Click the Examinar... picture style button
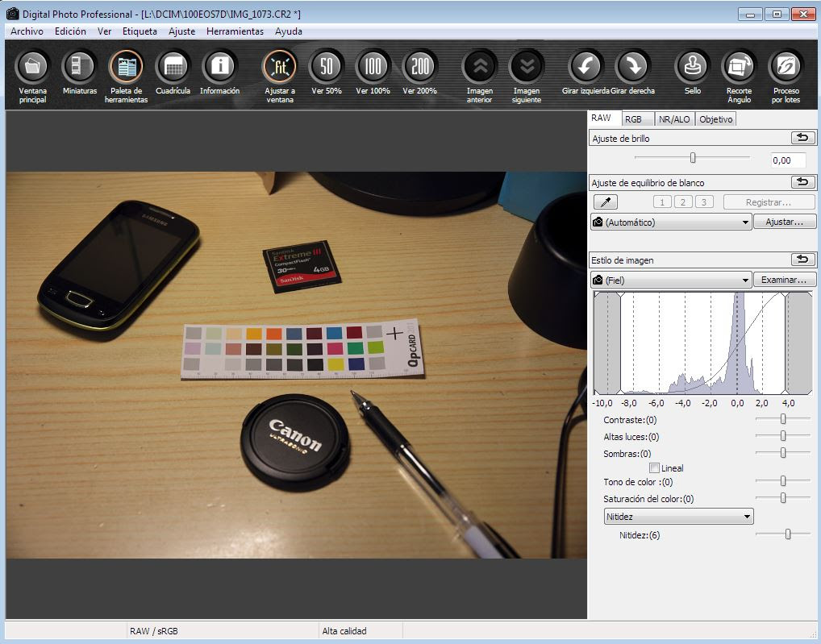Image resolution: width=821 pixels, height=644 pixels. pos(785,280)
